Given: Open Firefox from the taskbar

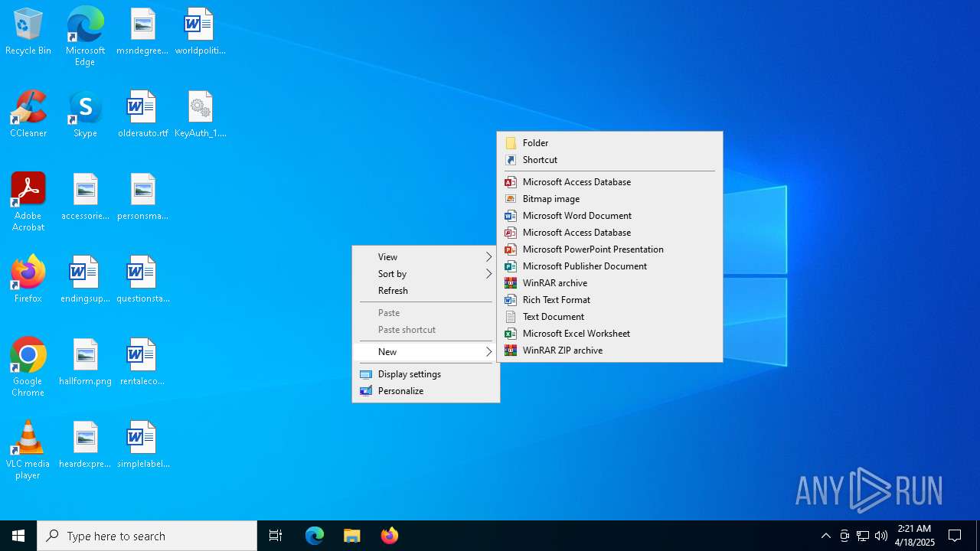Looking at the screenshot, I should (390, 536).
